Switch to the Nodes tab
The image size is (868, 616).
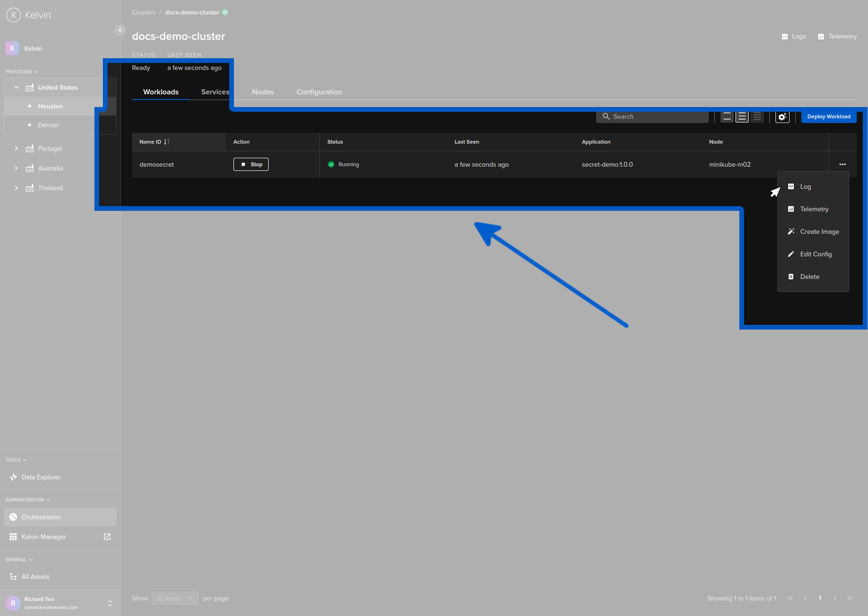coord(263,92)
